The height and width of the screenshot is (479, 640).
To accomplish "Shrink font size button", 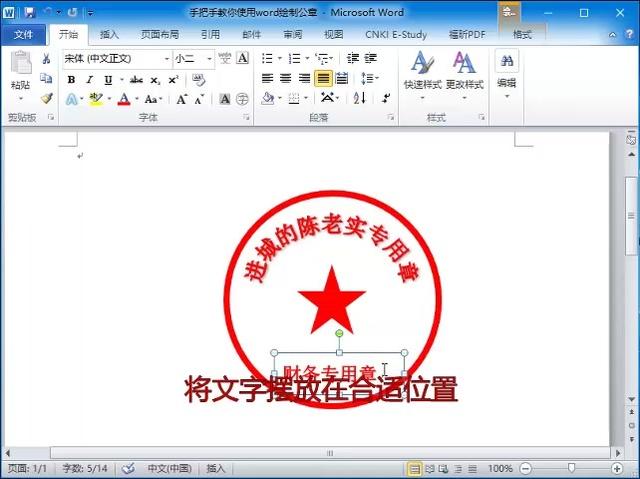I will pos(200,99).
